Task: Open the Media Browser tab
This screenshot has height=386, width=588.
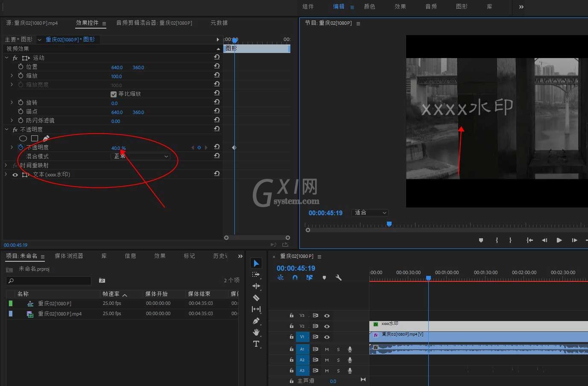Action: 69,256
